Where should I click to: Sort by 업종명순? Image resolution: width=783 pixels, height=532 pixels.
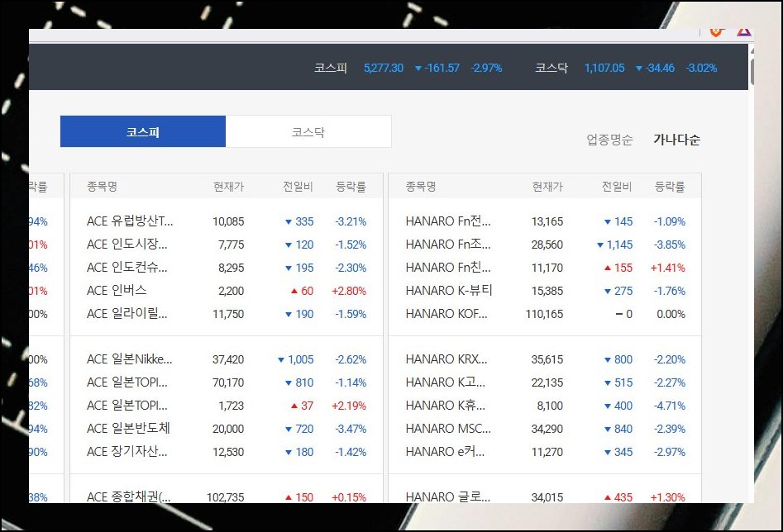pos(609,140)
